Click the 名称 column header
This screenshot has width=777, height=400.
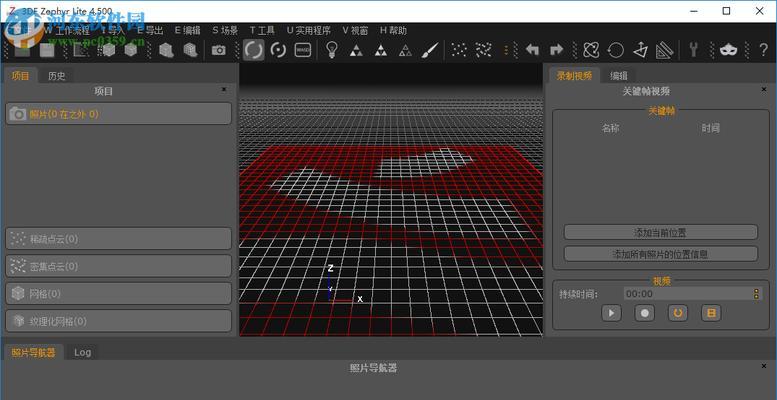[x=610, y=128]
